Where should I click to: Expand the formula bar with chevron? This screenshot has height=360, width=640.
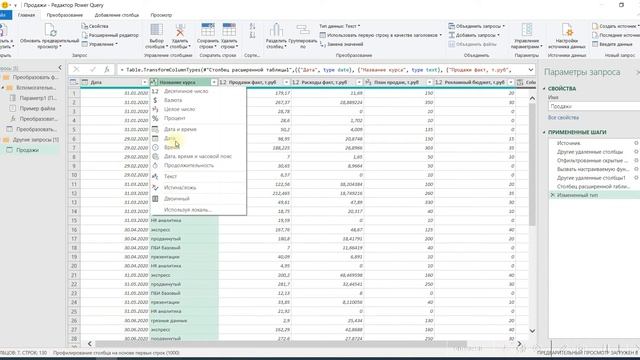click(531, 70)
